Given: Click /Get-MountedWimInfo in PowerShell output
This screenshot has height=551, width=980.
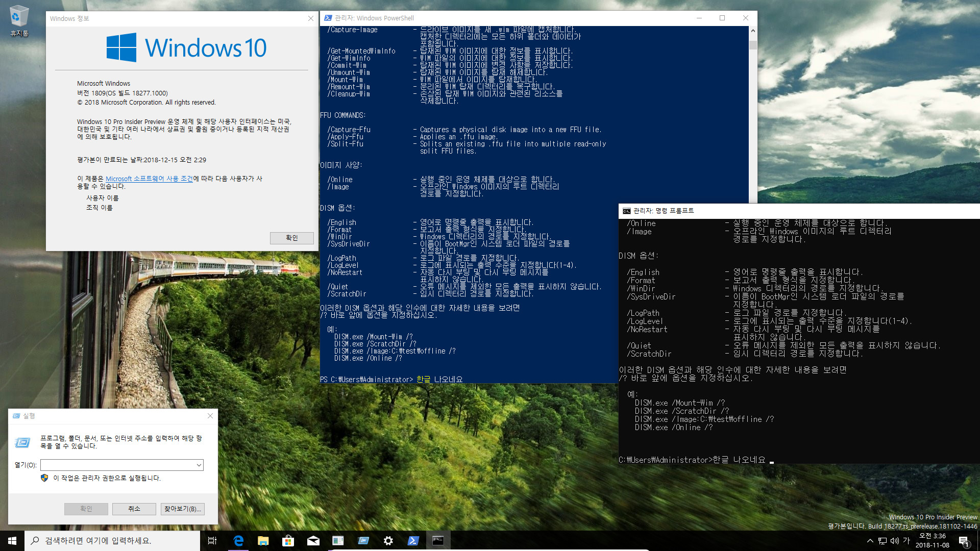Looking at the screenshot, I should [361, 51].
